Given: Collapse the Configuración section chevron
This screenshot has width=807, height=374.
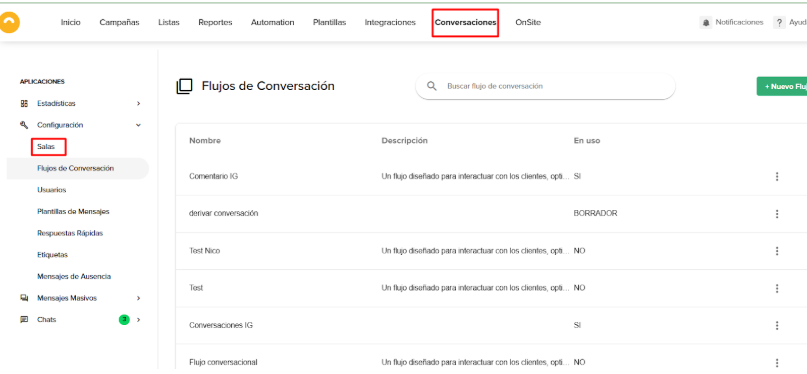Looking at the screenshot, I should click(x=138, y=125).
